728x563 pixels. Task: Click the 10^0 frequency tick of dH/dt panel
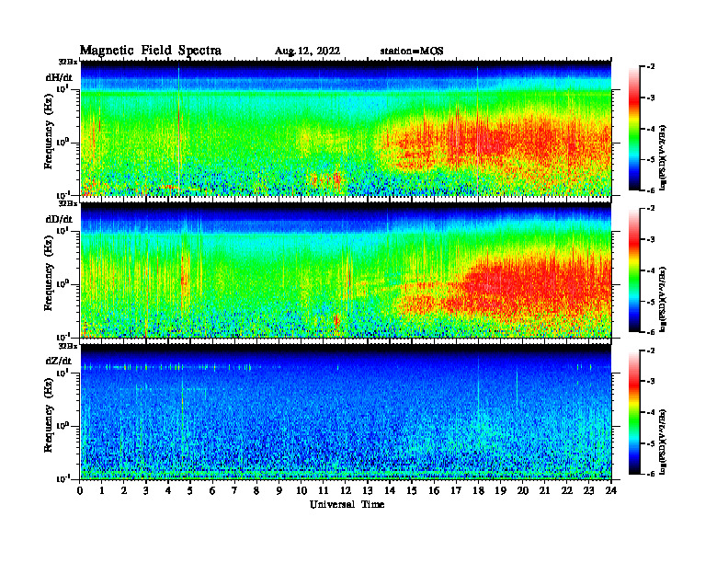[x=63, y=142]
